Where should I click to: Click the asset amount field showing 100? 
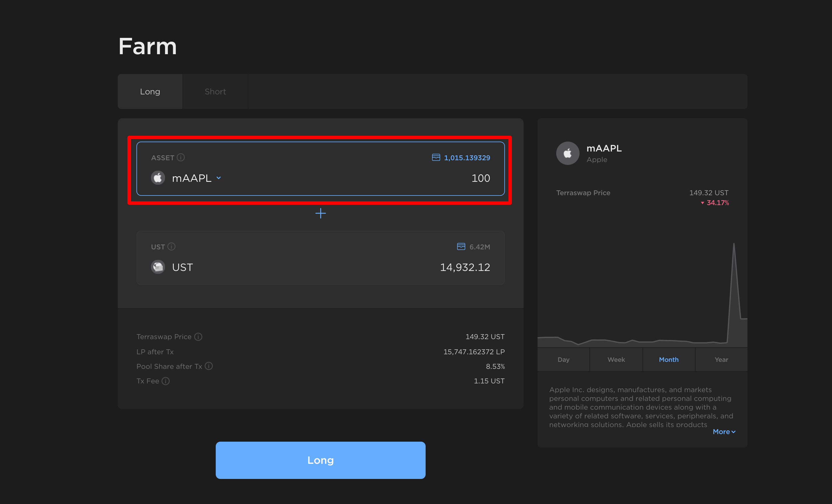coord(480,178)
